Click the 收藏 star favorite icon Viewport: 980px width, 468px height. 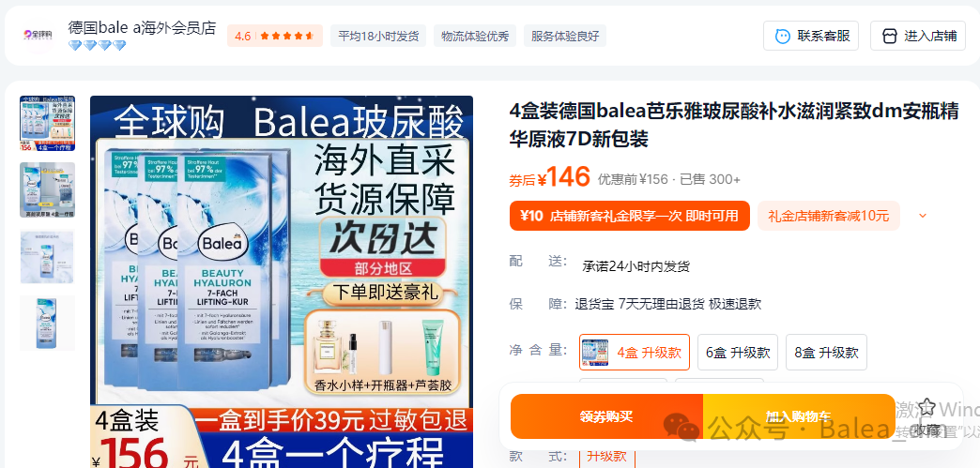point(926,408)
